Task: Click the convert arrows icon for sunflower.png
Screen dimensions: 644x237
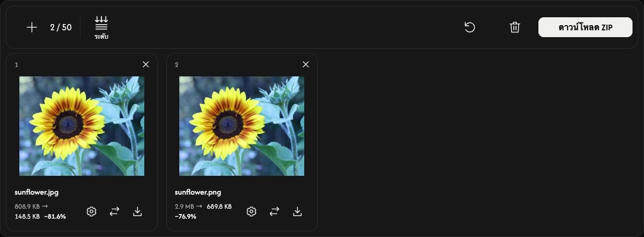Action: point(274,211)
